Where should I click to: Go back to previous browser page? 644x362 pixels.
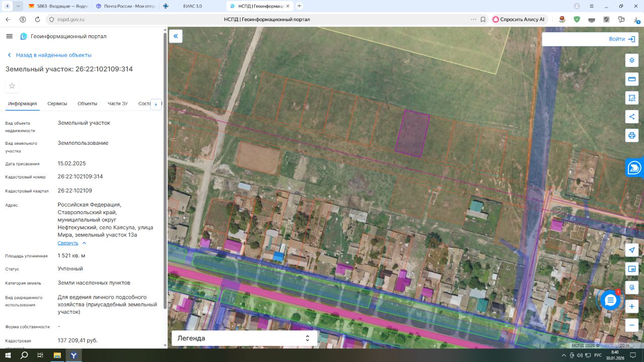8,20
